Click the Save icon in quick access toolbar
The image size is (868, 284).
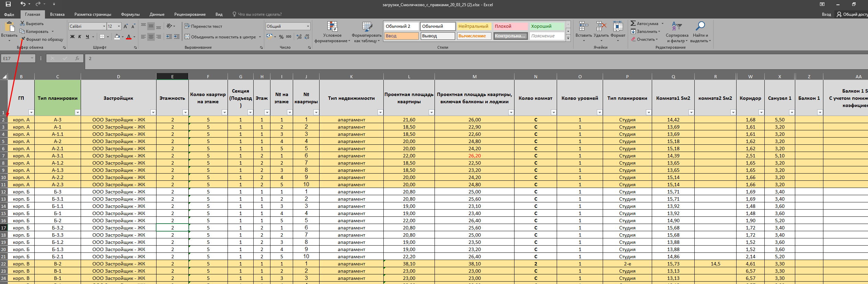pos(8,4)
